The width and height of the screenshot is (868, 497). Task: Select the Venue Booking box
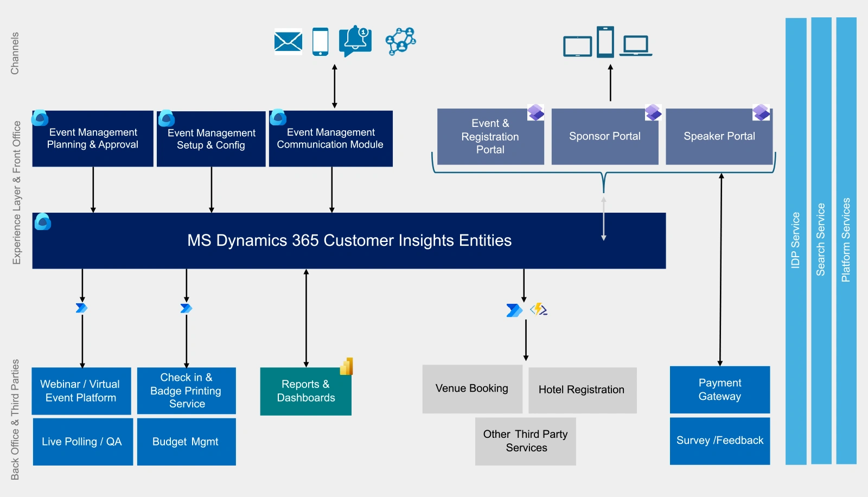point(473,389)
